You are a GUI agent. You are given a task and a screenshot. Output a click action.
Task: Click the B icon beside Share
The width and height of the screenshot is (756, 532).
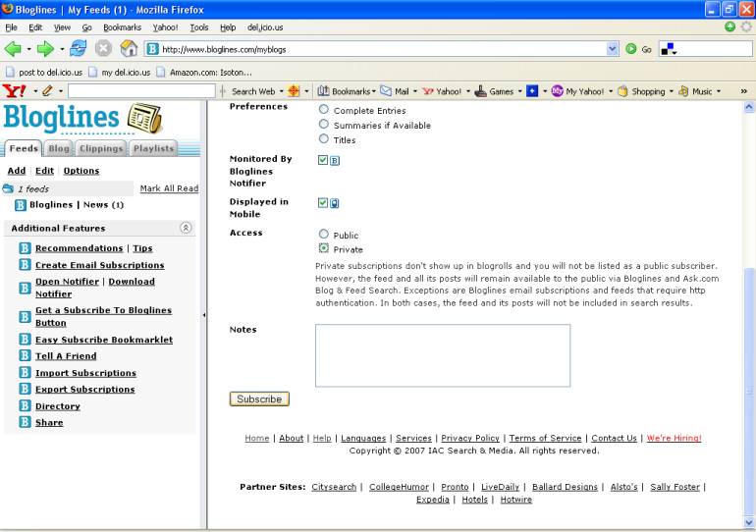(26, 422)
